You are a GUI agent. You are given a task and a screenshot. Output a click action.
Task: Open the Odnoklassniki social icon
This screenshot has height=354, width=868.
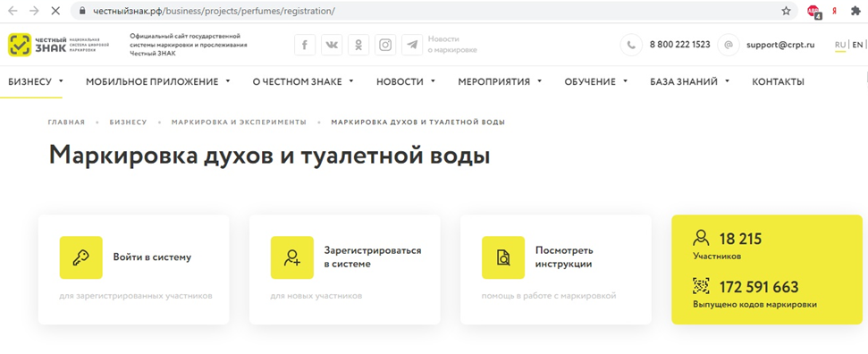tap(358, 45)
